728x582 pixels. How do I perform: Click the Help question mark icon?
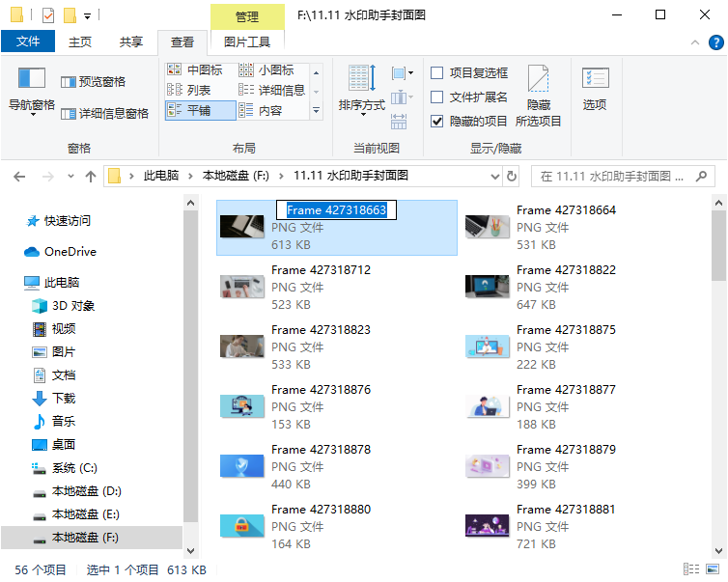coord(716,42)
